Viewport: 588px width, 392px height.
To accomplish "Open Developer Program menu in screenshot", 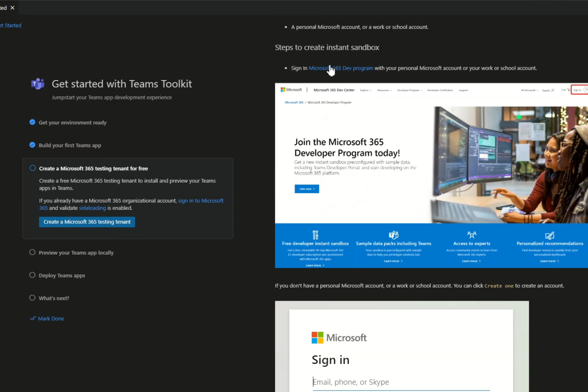I will coord(410,90).
